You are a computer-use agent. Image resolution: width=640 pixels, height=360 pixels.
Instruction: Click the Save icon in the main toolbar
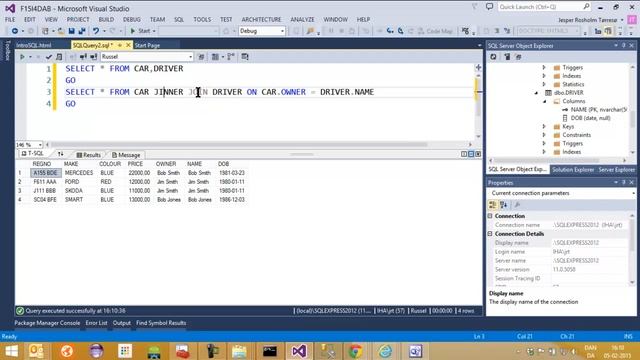pyautogui.click(x=71, y=31)
